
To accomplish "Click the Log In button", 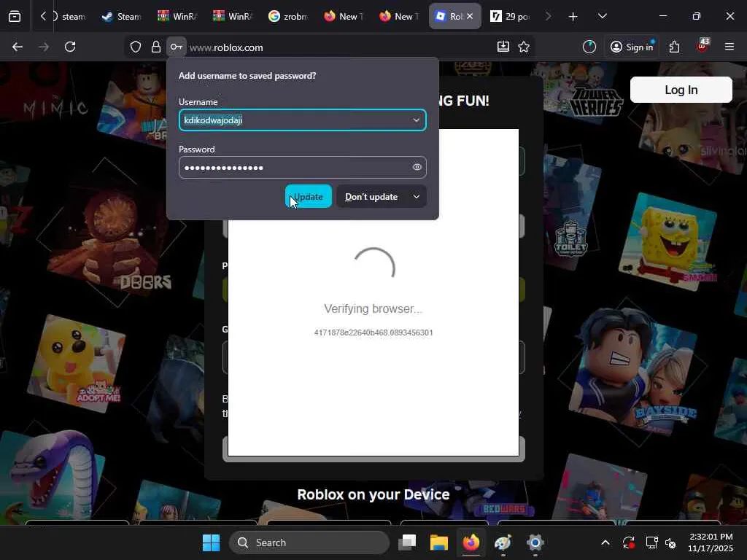I will [681, 90].
